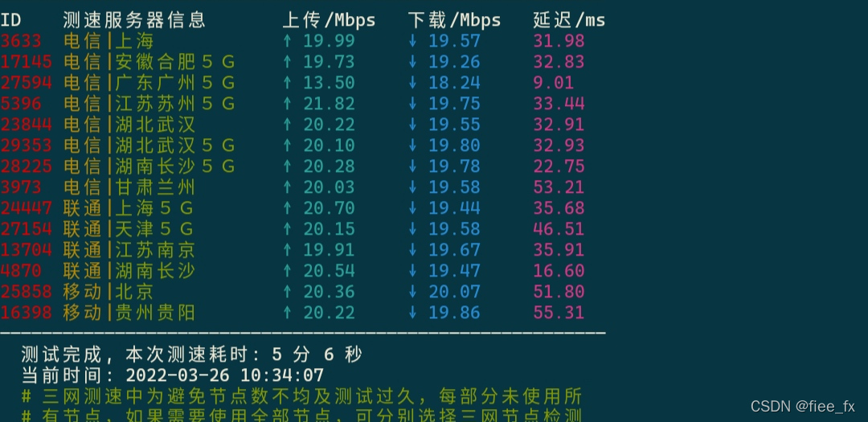Click the download arrow next to 18.24
The image size is (868, 422).
pyautogui.click(x=412, y=83)
